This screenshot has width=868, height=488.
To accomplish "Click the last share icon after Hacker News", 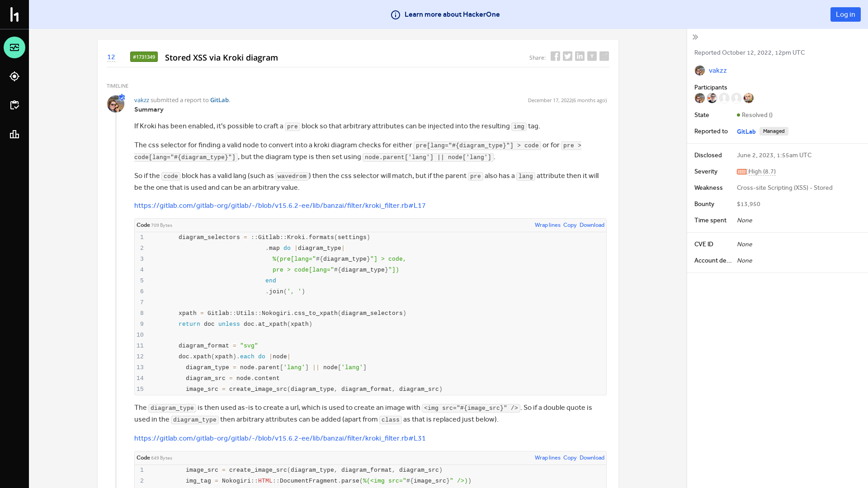I will tap(604, 56).
